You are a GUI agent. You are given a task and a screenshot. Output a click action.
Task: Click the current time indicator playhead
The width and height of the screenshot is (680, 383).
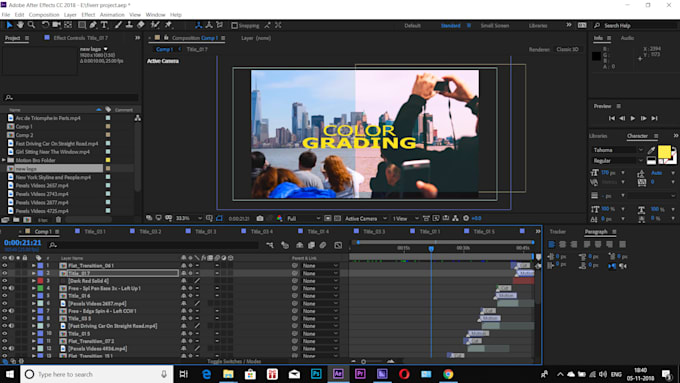(x=431, y=249)
